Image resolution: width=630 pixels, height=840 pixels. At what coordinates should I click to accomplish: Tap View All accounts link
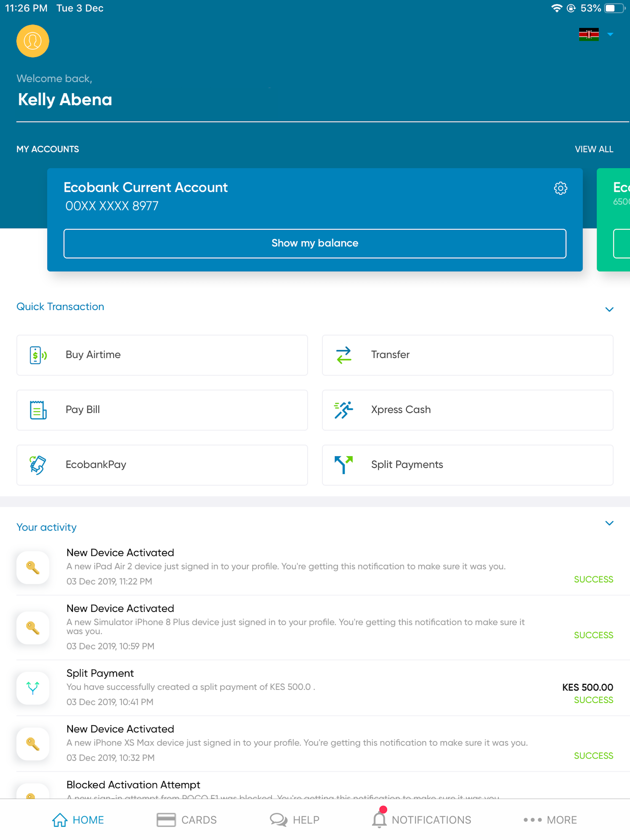point(593,149)
